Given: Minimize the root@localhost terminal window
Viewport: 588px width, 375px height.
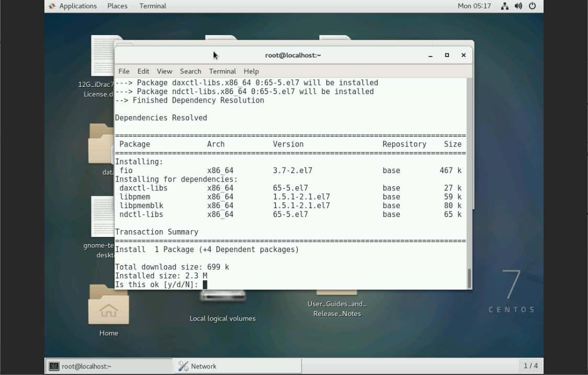Looking at the screenshot, I should point(431,55).
